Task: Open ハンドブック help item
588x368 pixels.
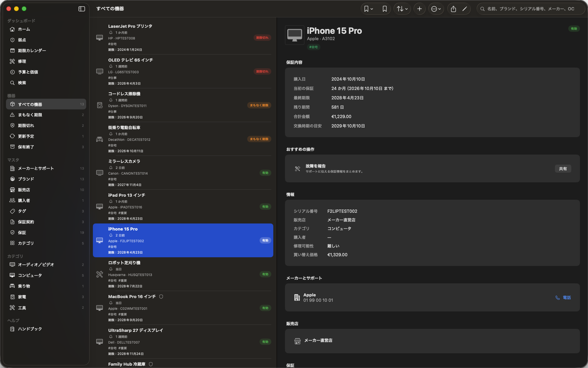Action: click(x=46, y=329)
